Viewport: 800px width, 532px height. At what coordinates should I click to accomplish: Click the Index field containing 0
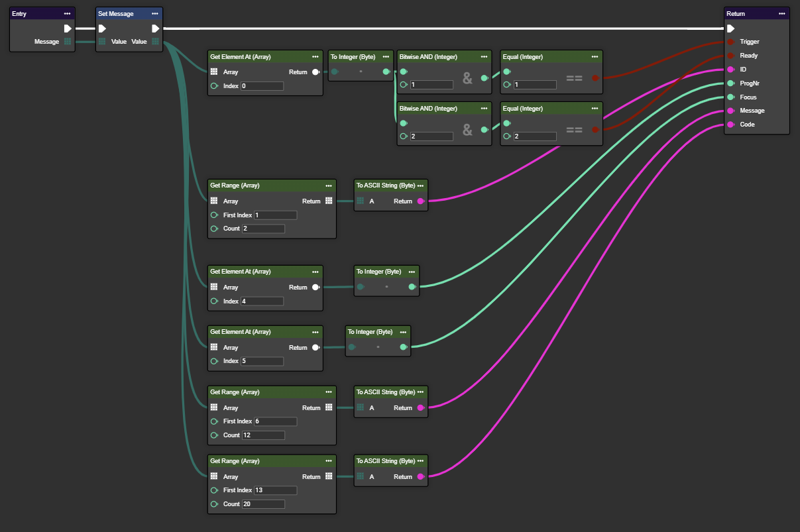262,86
